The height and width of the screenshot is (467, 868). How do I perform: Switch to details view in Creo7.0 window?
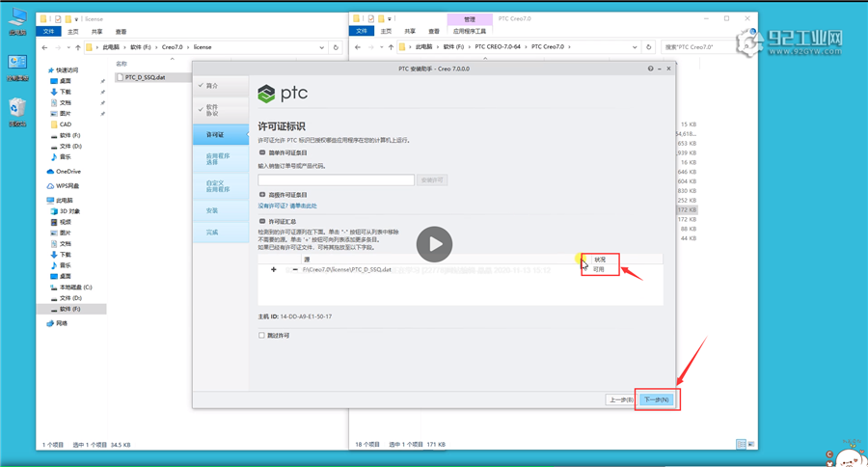point(741,444)
